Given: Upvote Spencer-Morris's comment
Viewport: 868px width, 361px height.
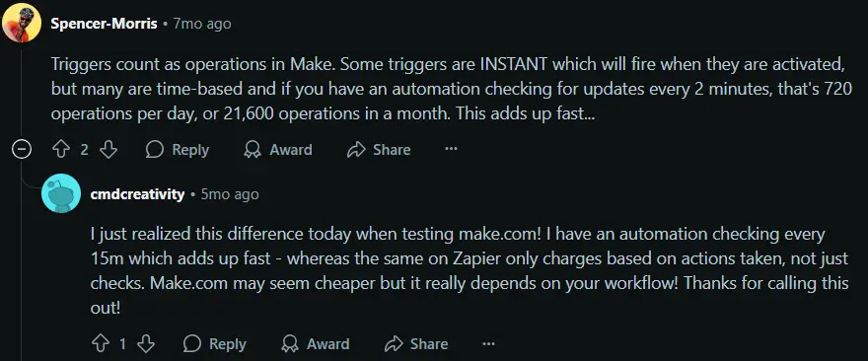Looking at the screenshot, I should point(60,150).
